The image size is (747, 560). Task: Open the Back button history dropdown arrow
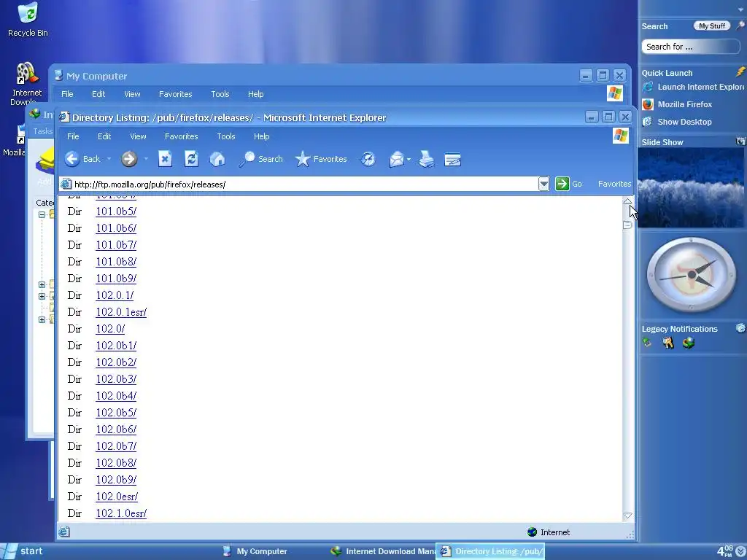pos(109,159)
